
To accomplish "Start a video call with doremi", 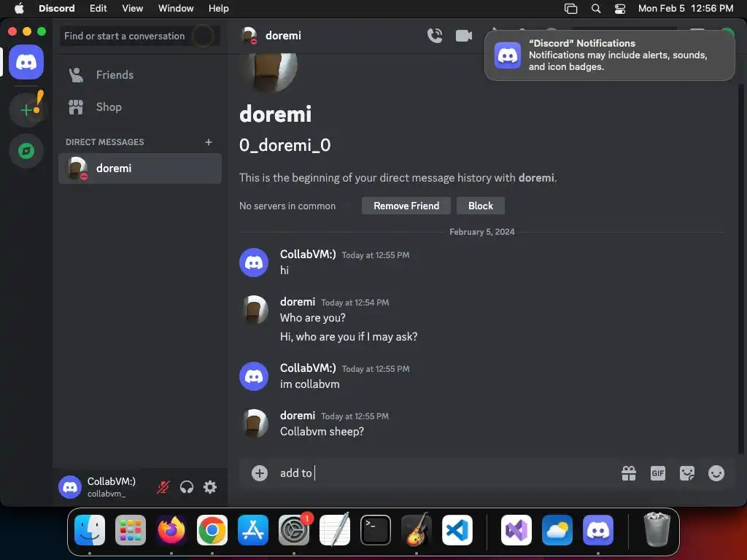I will click(x=463, y=36).
